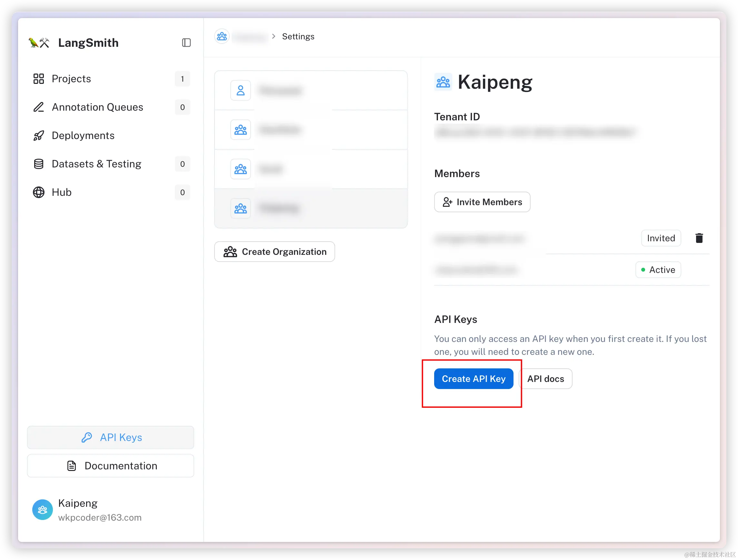The height and width of the screenshot is (560, 738).
Task: Click the Create Organization button
Action: pyautogui.click(x=274, y=252)
